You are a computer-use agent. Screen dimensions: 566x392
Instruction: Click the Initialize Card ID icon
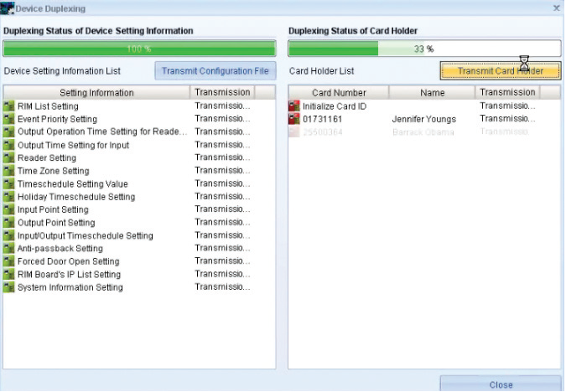pos(293,106)
